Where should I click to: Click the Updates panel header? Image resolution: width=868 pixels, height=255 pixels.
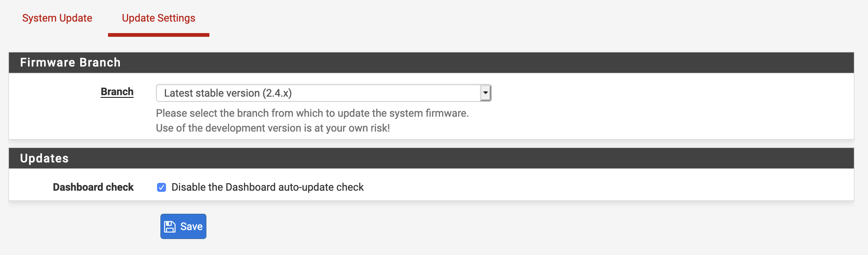pyautogui.click(x=431, y=158)
